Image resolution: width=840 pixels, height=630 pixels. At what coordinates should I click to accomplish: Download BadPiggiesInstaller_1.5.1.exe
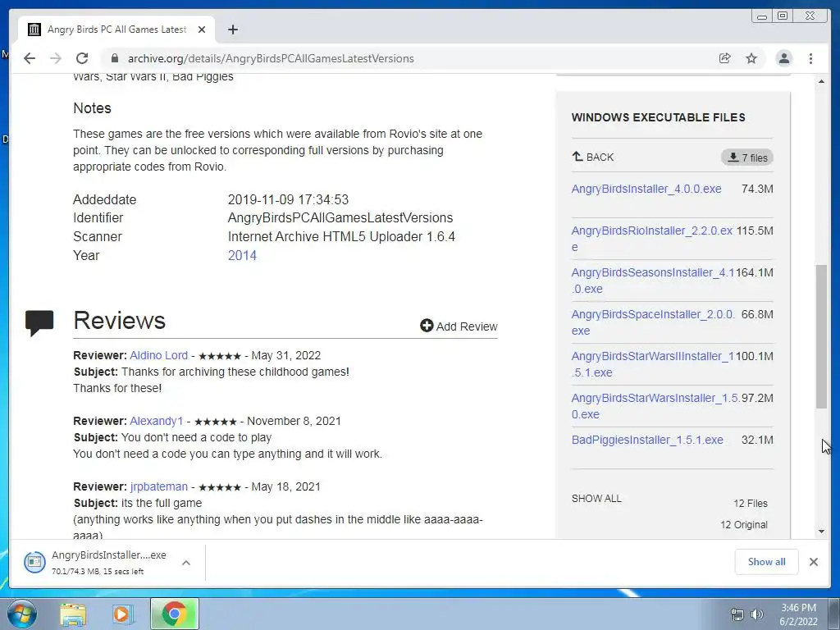647,440
